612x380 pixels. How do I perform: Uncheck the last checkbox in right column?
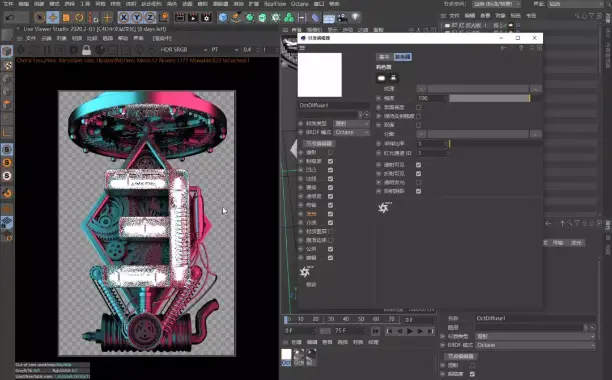(x=418, y=191)
